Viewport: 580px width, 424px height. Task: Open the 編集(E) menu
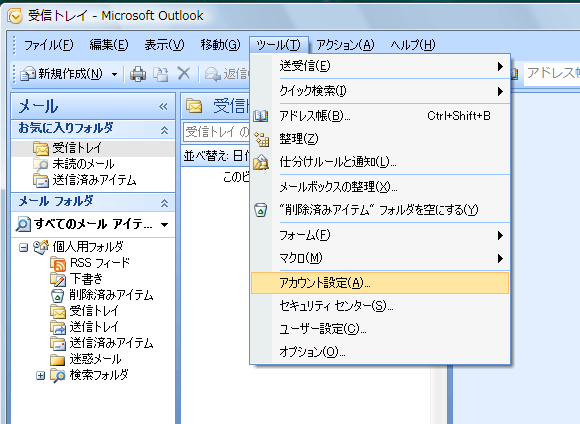point(109,45)
